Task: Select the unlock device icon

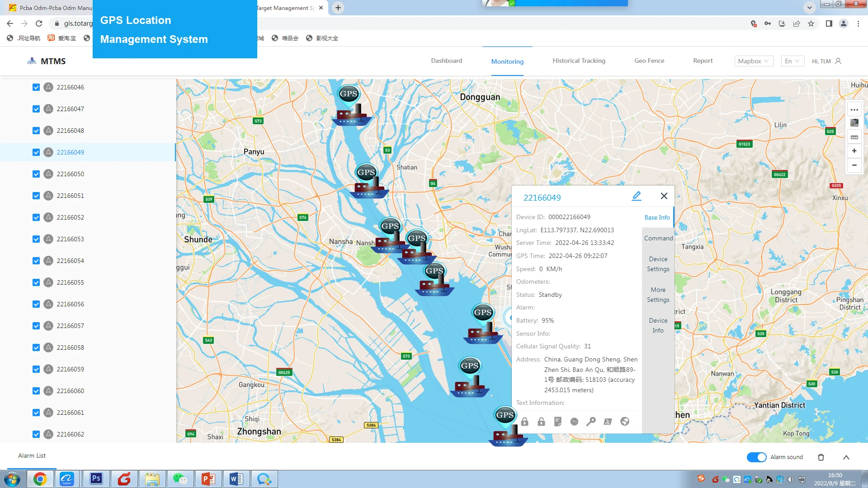Action: point(541,422)
